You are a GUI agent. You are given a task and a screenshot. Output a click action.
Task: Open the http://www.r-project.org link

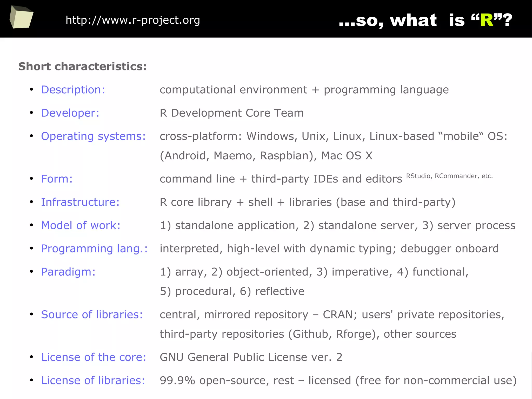pos(133,20)
